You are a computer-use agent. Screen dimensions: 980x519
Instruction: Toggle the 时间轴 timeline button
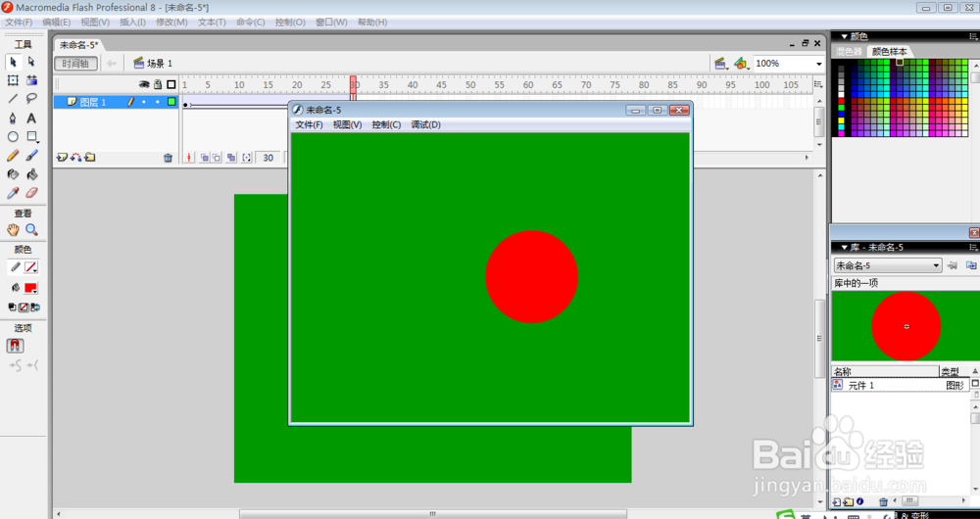pos(75,63)
